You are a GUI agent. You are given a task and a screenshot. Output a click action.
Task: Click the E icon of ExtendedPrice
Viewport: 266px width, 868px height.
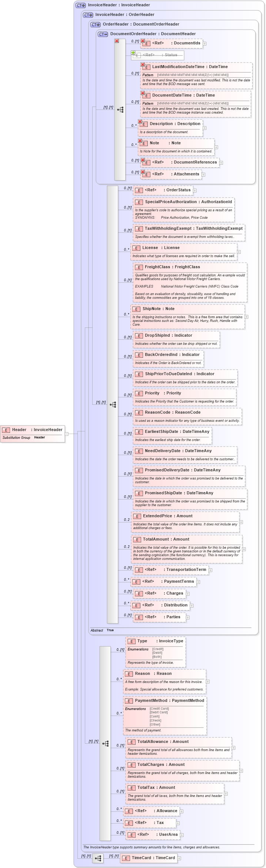tap(137, 516)
